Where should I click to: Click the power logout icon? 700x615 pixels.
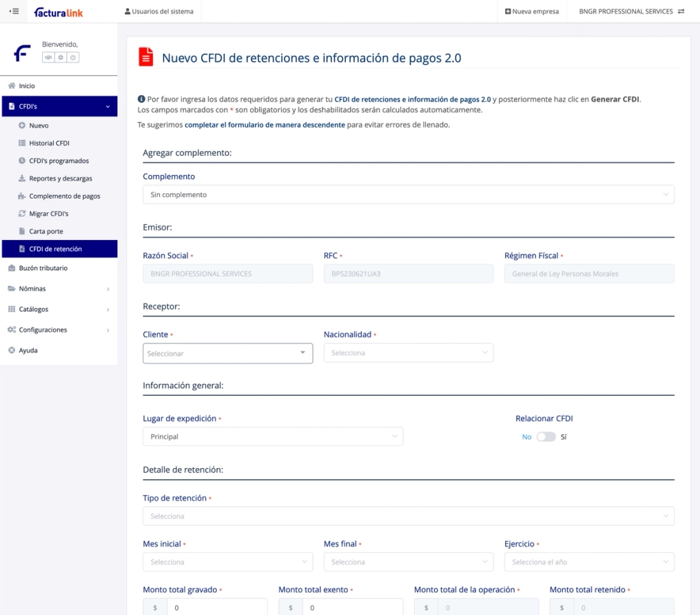(x=73, y=57)
